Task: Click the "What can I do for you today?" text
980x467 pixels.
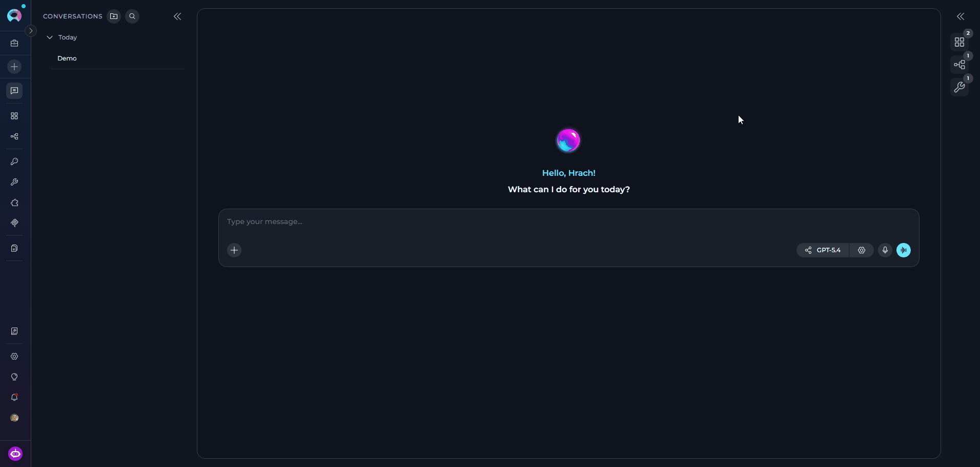Action: coord(569,190)
